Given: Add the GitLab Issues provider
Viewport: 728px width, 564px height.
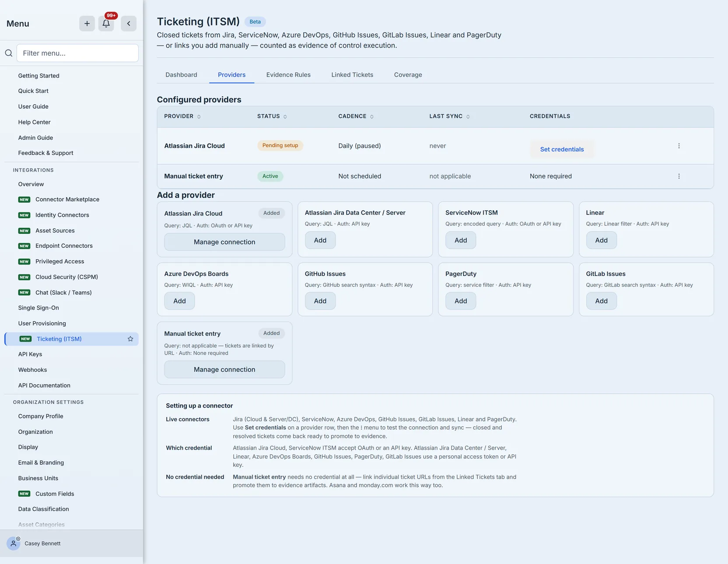Looking at the screenshot, I should (602, 301).
